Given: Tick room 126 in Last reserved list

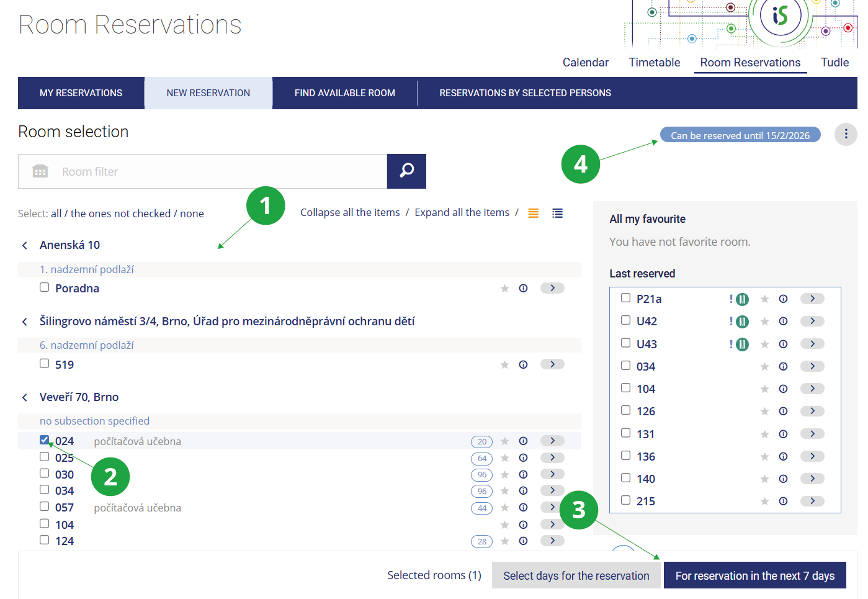Looking at the screenshot, I should (625, 410).
